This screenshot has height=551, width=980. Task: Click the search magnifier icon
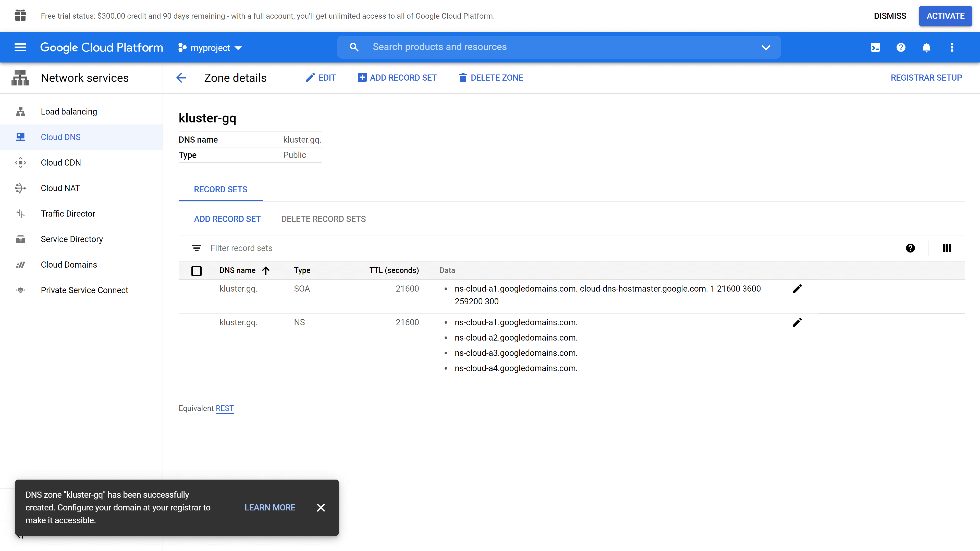coord(354,47)
